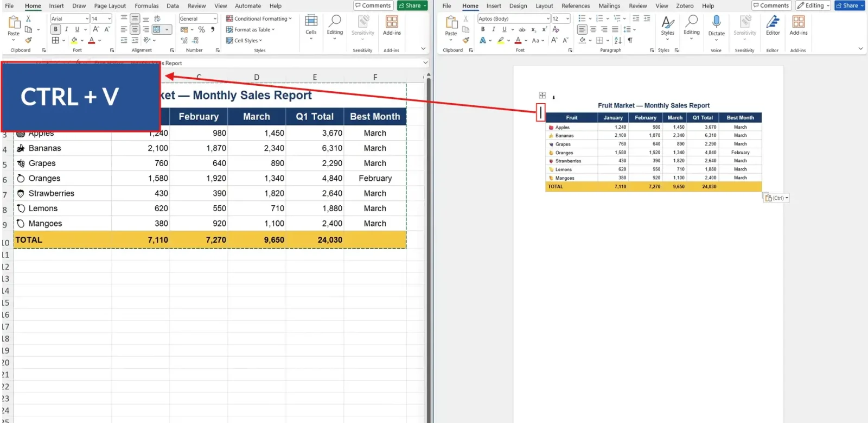The image size is (868, 423).
Task: Open Excel font size dropdown showing 14
Action: [109, 18]
